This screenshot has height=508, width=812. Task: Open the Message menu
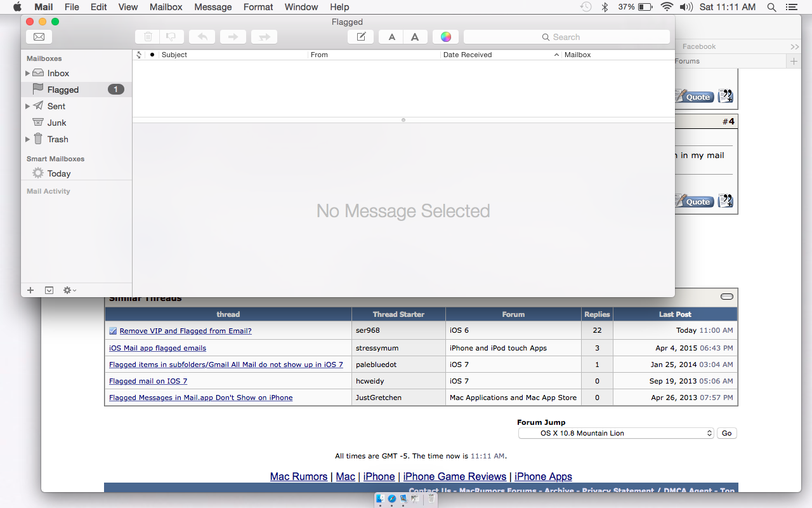[x=213, y=7]
